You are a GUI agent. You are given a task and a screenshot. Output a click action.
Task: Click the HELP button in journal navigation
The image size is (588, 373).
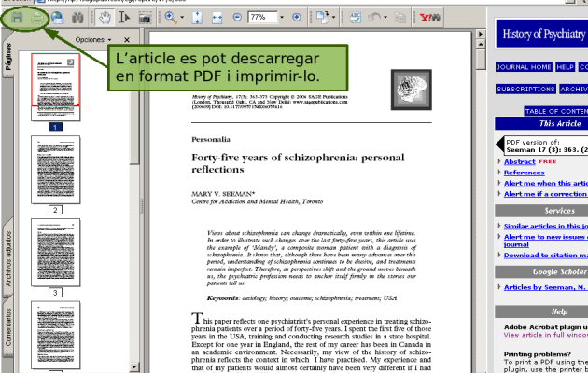pyautogui.click(x=565, y=67)
